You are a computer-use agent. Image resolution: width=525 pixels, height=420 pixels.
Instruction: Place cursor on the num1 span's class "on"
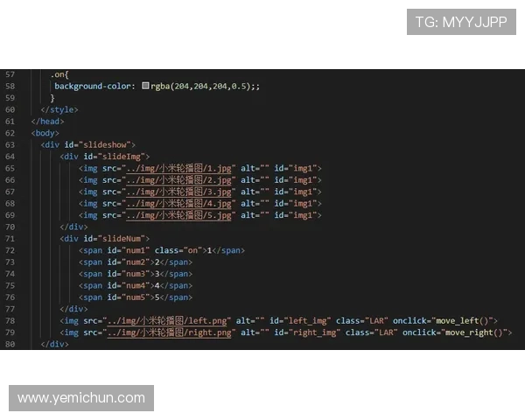tap(191, 250)
